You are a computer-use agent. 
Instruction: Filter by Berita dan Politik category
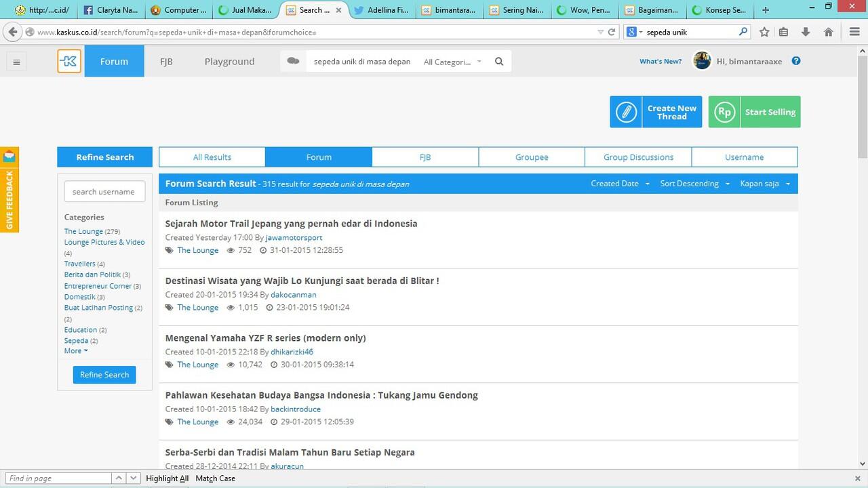(92, 275)
